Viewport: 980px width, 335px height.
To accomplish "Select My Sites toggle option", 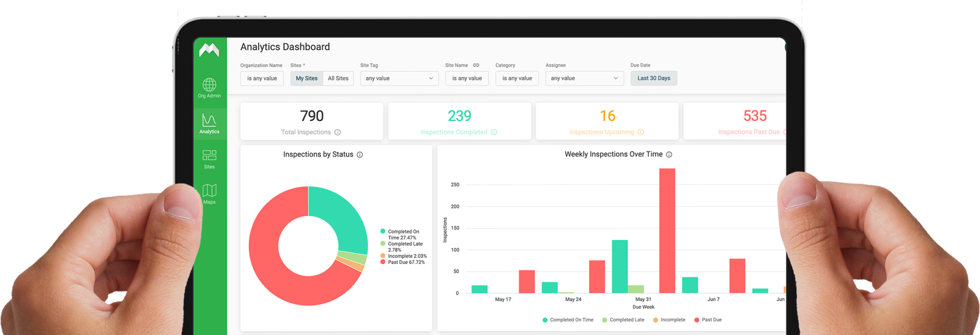I will click(306, 78).
